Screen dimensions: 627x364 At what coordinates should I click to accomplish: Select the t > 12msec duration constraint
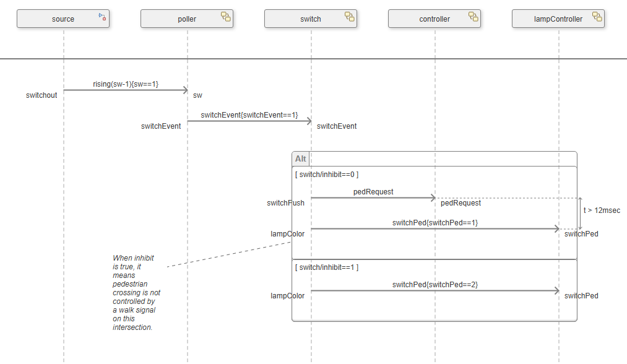[601, 210]
